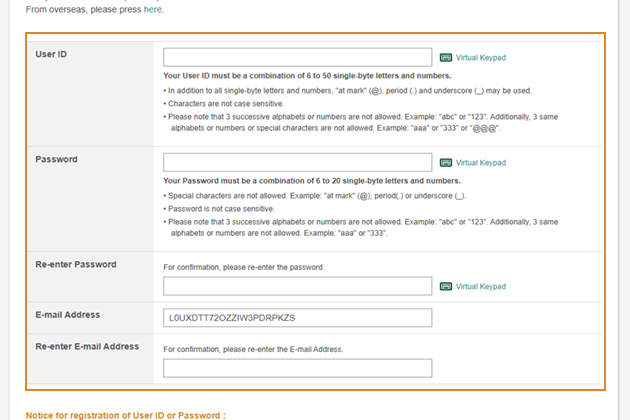The height and width of the screenshot is (420, 630).
Task: Click the keypad icon beside Password field
Action: pyautogui.click(x=446, y=162)
